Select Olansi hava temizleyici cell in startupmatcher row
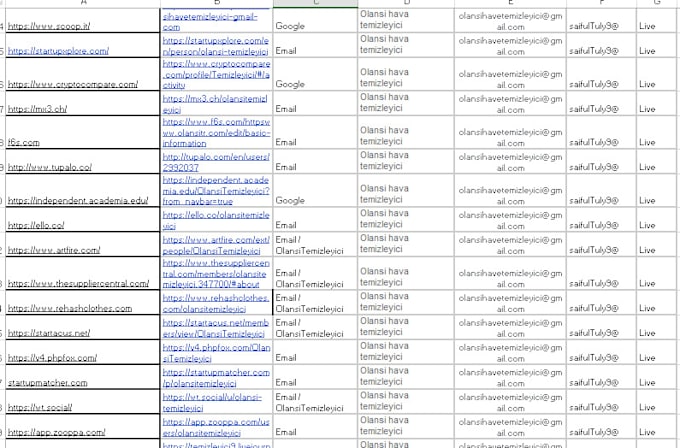The height and width of the screenshot is (448, 680). coord(406,377)
